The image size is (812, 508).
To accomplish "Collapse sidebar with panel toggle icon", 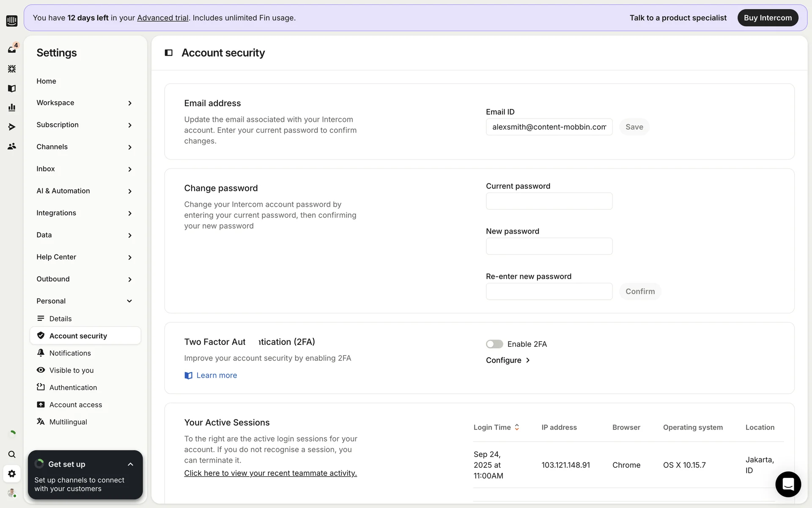I will click(x=168, y=53).
